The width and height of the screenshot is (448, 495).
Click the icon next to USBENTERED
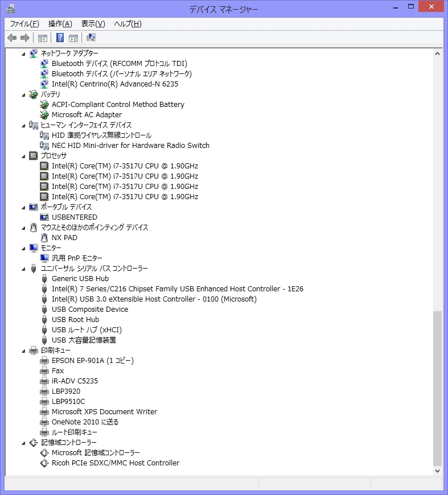coord(44,217)
